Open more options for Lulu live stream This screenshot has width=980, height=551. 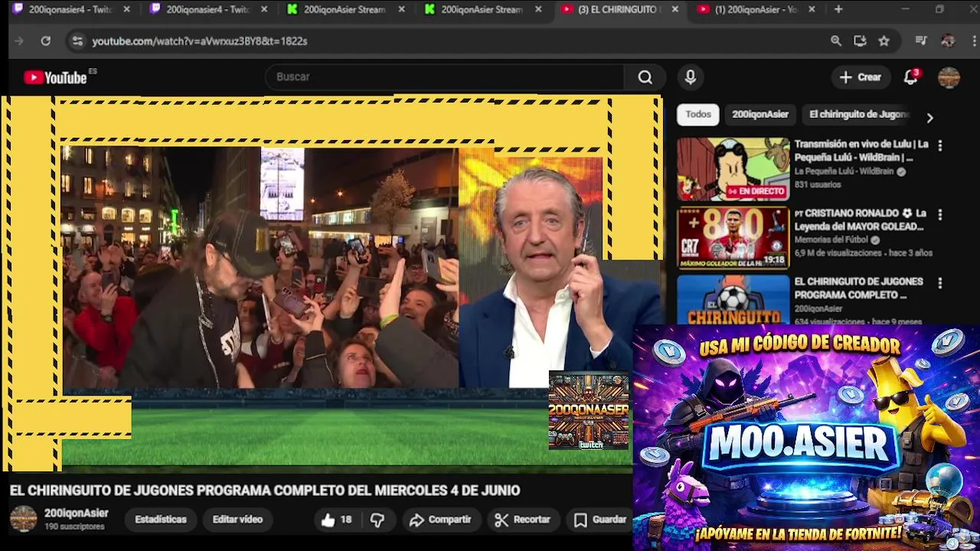point(940,145)
